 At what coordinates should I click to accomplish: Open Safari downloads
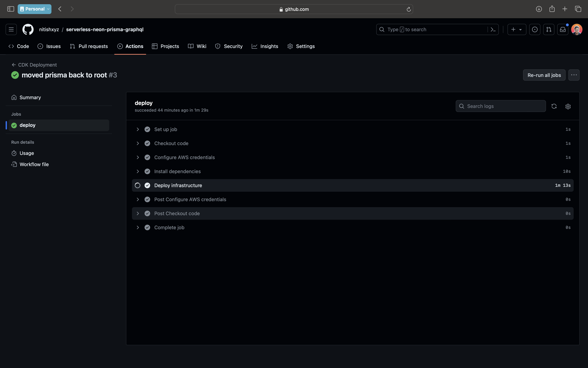(x=539, y=9)
